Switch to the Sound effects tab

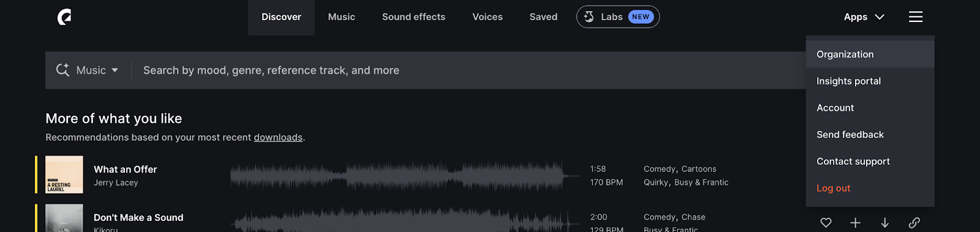tap(413, 17)
